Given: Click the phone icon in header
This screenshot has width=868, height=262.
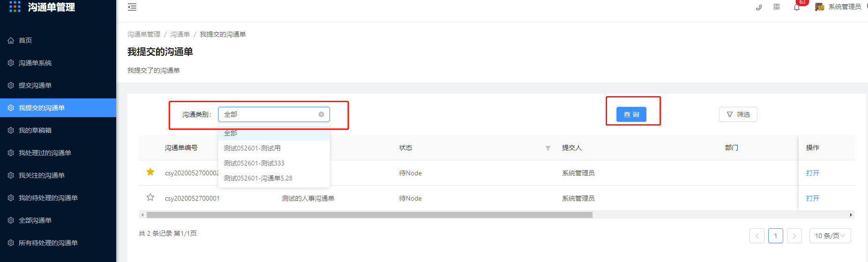Looking at the screenshot, I should tap(759, 7).
